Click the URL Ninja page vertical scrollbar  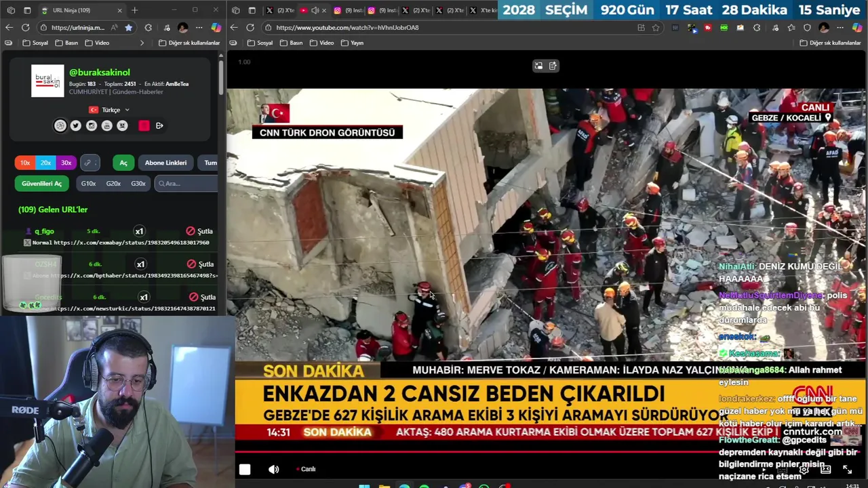tap(221, 78)
